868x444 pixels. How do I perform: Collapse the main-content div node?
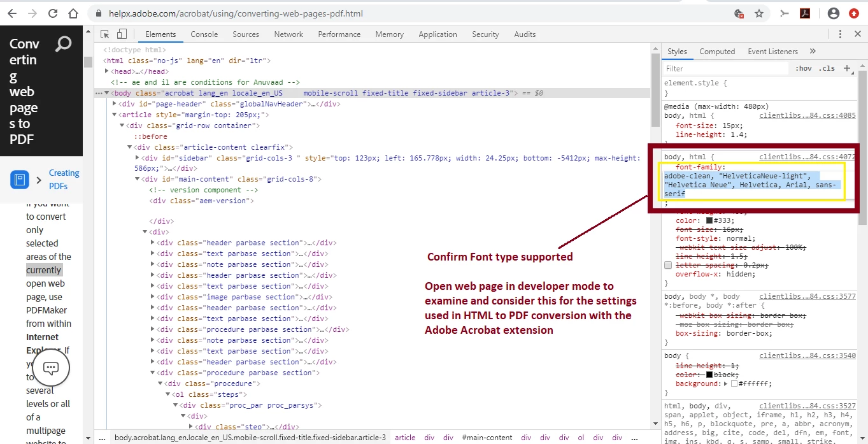coord(137,180)
